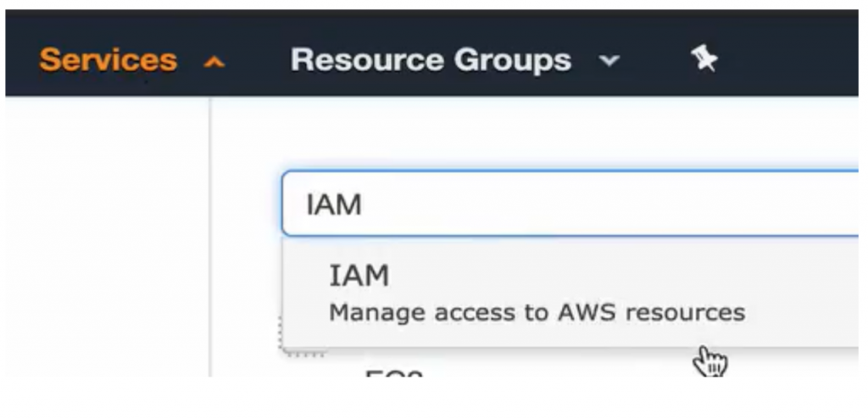Click the left panel's vertical divider line
This screenshot has width=868, height=419.
pyautogui.click(x=210, y=237)
